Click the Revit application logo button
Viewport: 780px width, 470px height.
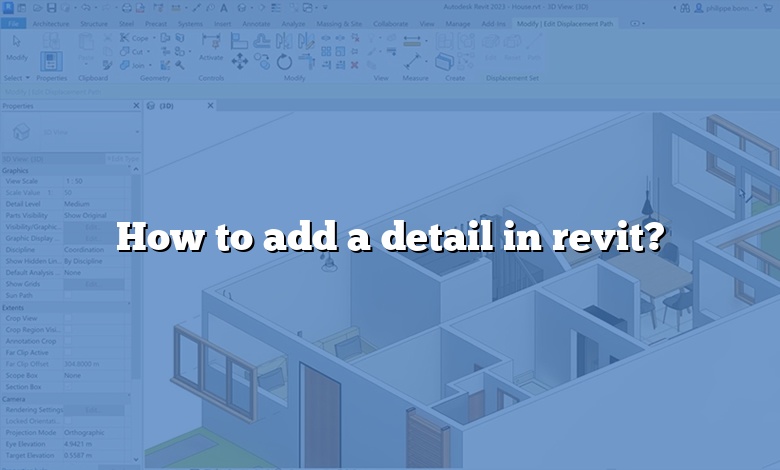point(8,7)
